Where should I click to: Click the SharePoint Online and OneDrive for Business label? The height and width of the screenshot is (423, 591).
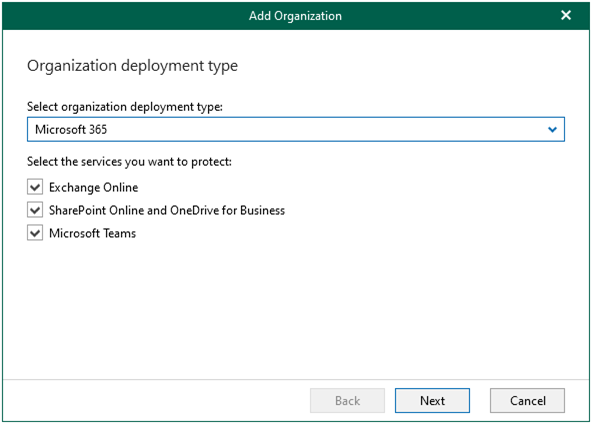tap(167, 210)
